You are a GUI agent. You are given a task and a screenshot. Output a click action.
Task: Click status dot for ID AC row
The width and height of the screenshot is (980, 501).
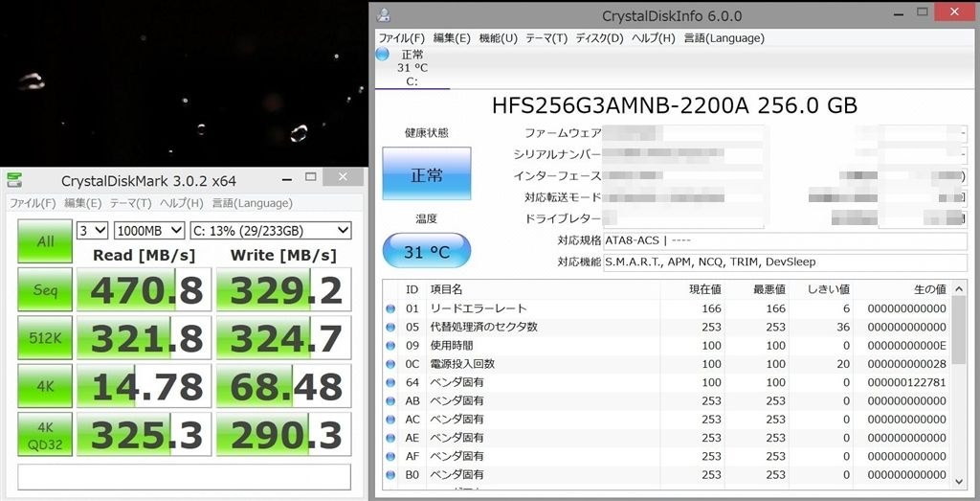(390, 419)
